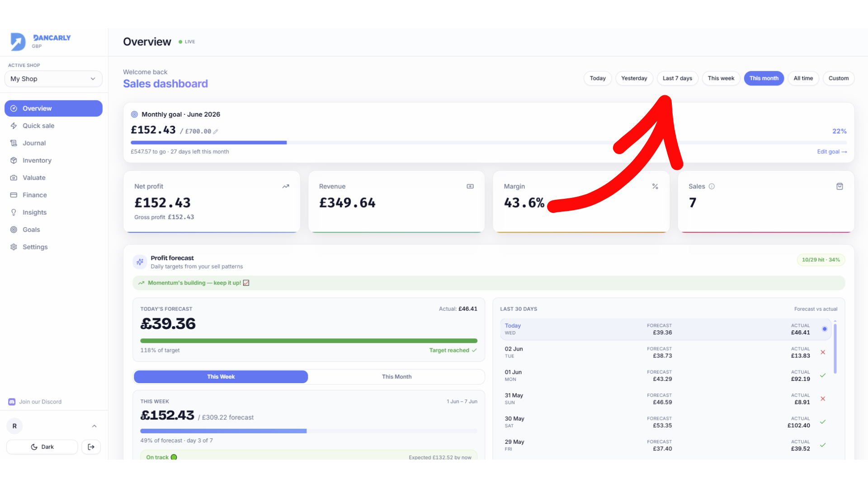Switch to the This Week forecast tab
Viewport: 868px width, 488px height.
point(221,377)
